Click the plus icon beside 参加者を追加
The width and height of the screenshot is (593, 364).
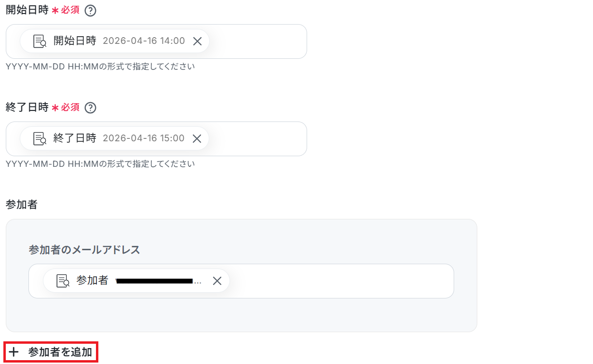(14, 352)
